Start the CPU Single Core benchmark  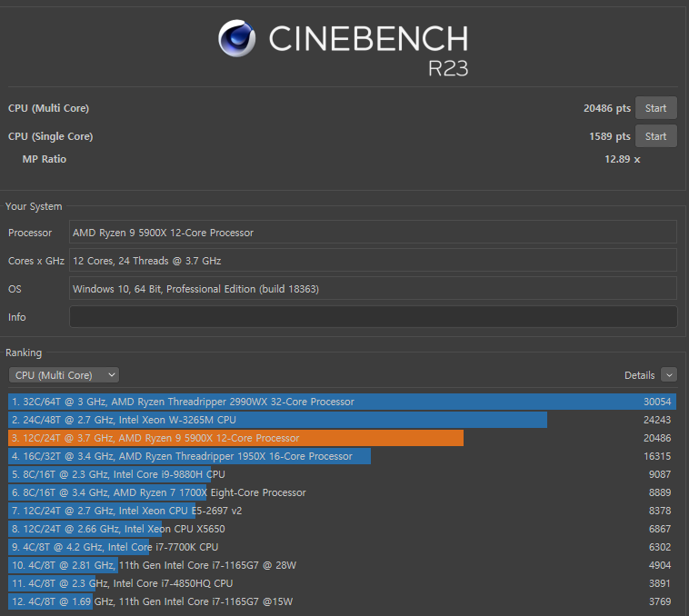[x=655, y=136]
